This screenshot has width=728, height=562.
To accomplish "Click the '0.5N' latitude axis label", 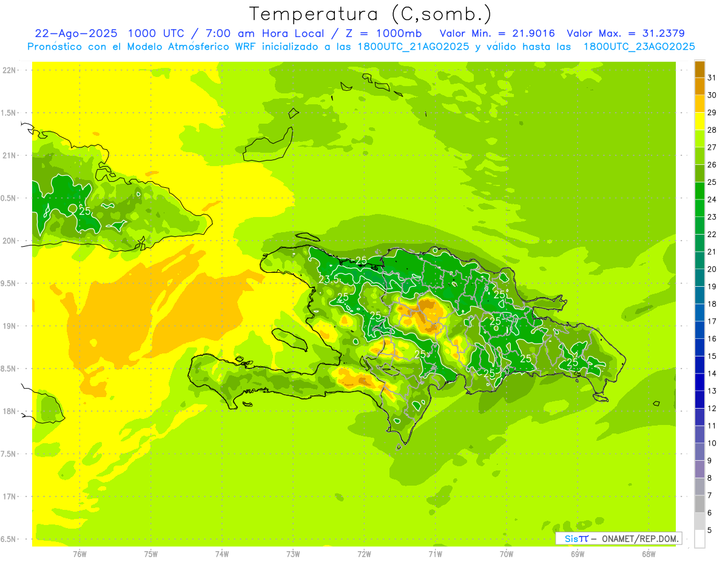I will [x=8, y=198].
